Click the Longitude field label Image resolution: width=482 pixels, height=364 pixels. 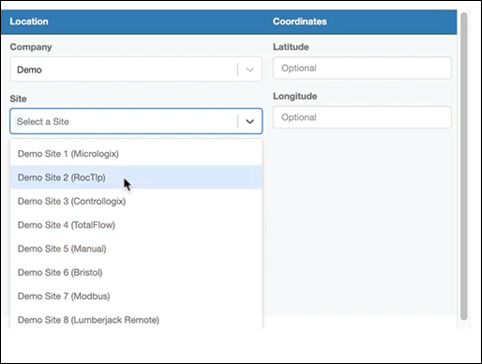coord(295,96)
